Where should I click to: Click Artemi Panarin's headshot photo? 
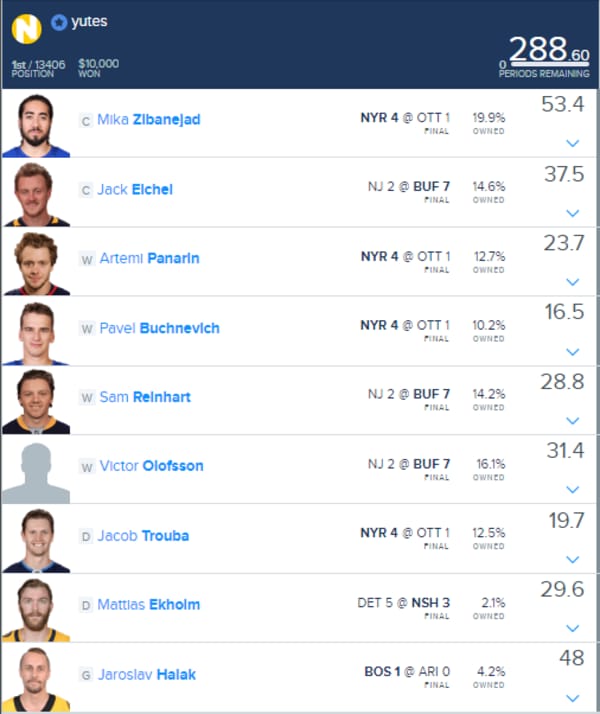click(x=36, y=264)
